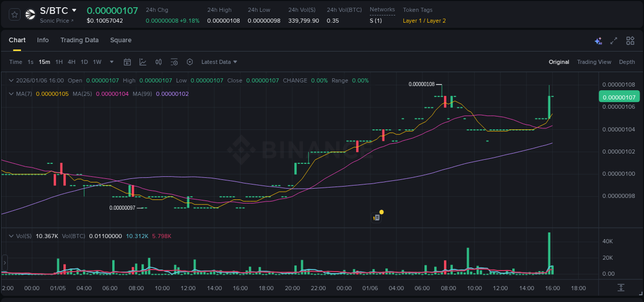Open chart settings via the hexagon icon
Viewport: 644px width, 302px height.
click(x=190, y=61)
